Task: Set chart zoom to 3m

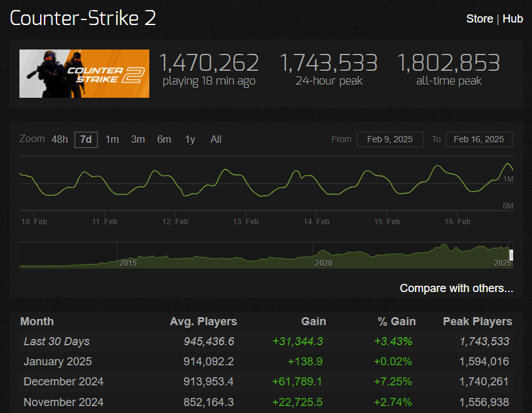Action: tap(138, 140)
